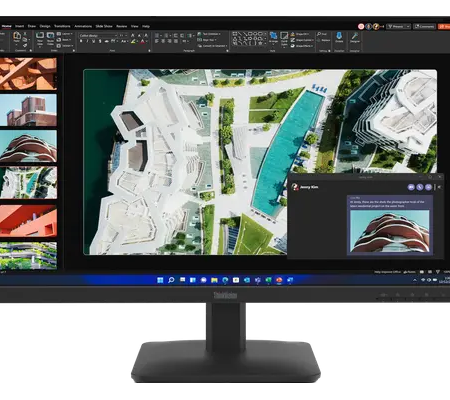Open the Layout dropdown
This screenshot has width=450, height=400.
pyautogui.click(x=64, y=34)
